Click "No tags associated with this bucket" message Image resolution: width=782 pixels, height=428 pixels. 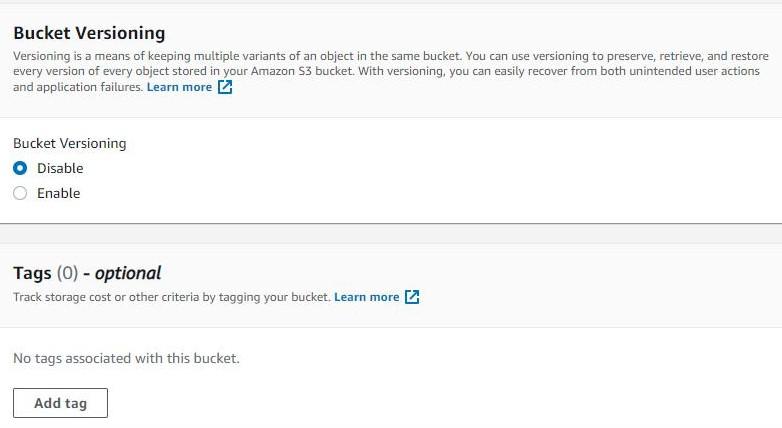(x=126, y=357)
